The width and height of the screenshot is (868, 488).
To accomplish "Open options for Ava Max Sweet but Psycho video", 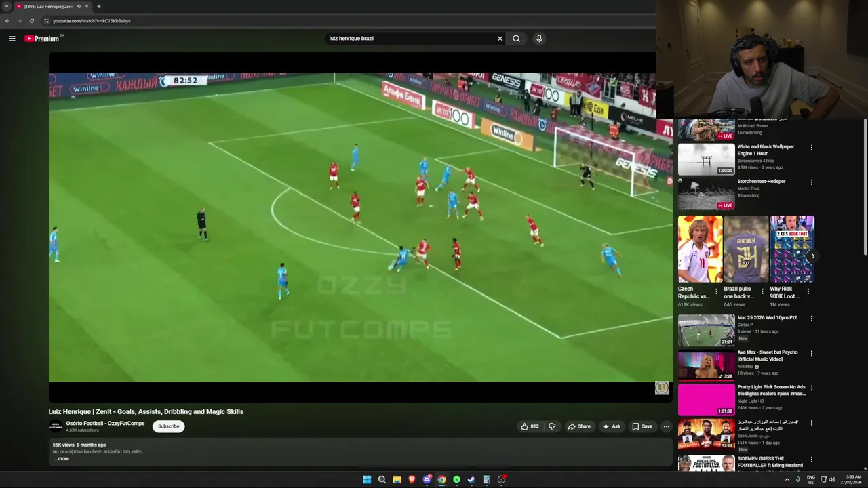I will pos(811,353).
